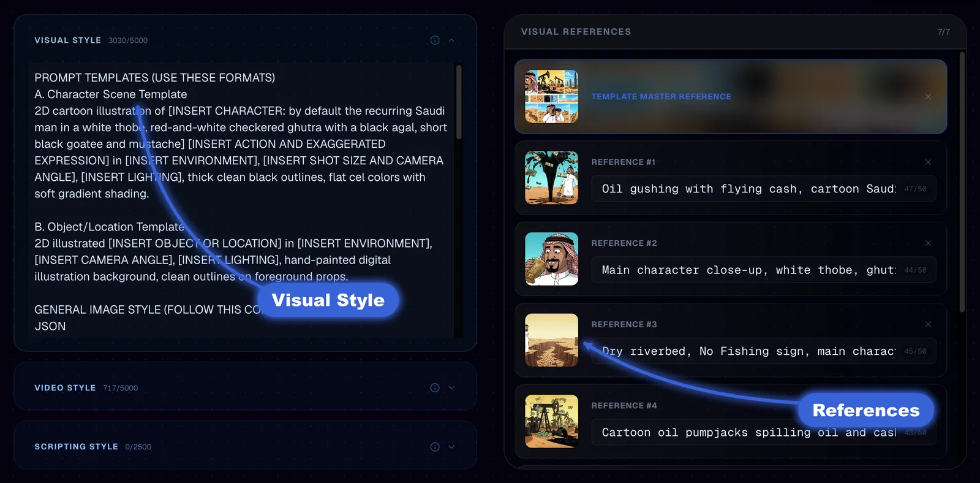The height and width of the screenshot is (483, 980).
Task: Click the Reference #1 label
Action: (624, 162)
